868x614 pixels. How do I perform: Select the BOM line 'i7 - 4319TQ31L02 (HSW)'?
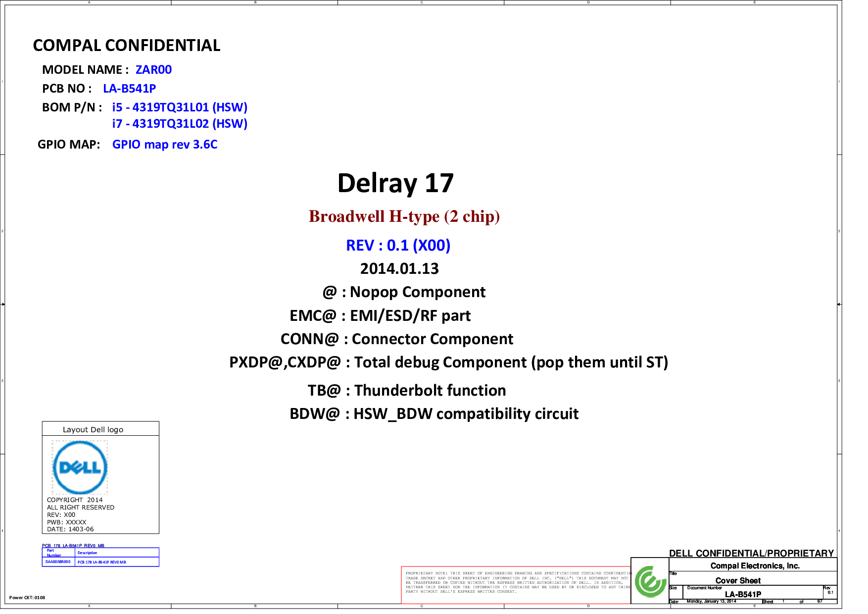point(180,124)
